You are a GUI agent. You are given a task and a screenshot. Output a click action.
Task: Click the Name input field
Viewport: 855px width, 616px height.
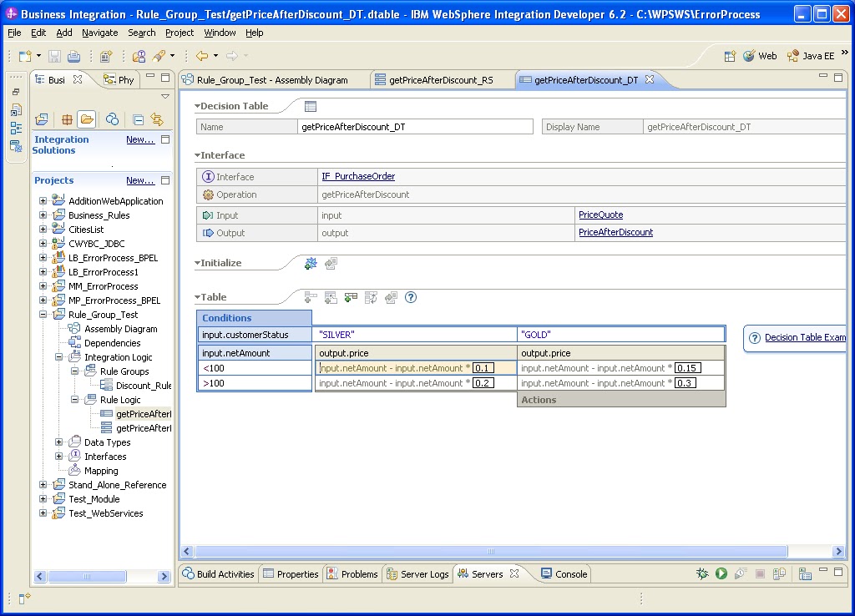point(415,127)
